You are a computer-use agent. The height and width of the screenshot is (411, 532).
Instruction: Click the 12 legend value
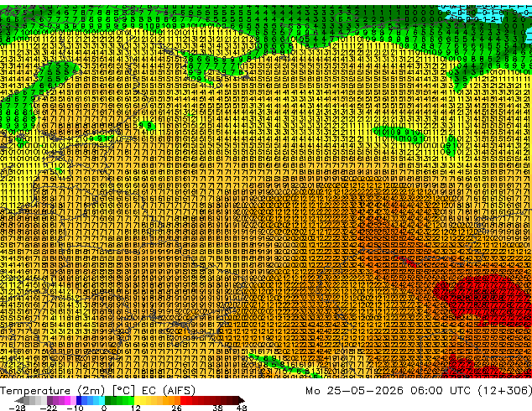[135, 408]
